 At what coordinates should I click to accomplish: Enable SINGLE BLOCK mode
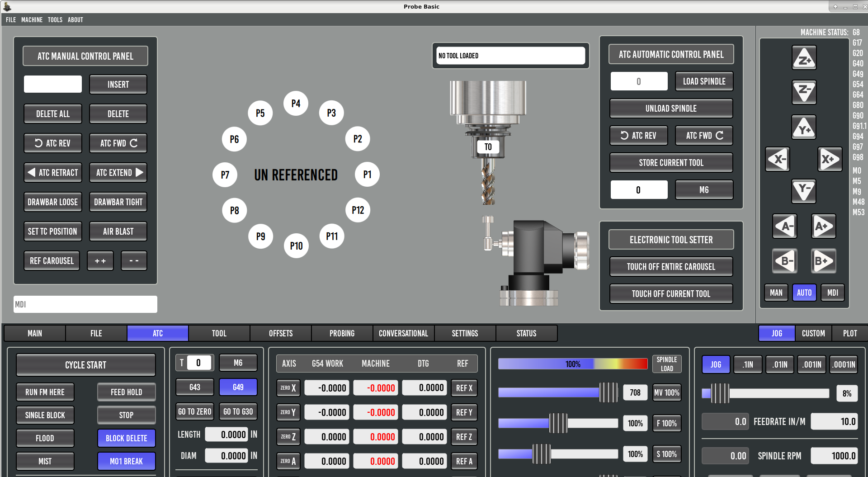tap(45, 415)
